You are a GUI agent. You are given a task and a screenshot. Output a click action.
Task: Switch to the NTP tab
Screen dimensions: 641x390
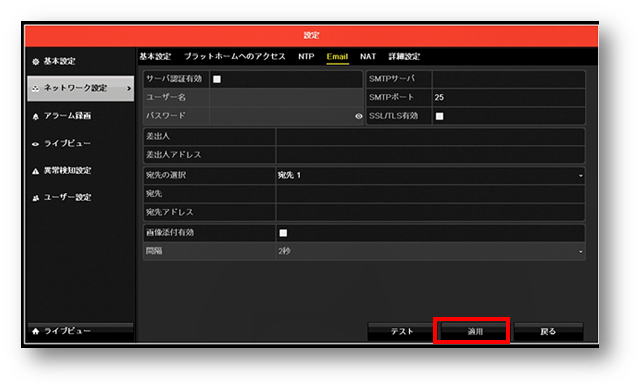point(306,57)
